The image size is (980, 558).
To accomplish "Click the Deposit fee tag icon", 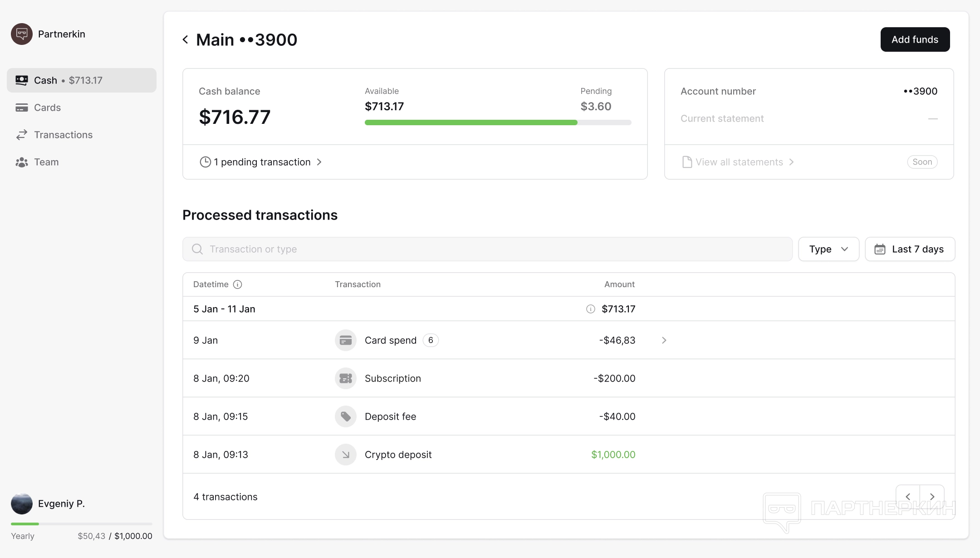I will pos(345,416).
